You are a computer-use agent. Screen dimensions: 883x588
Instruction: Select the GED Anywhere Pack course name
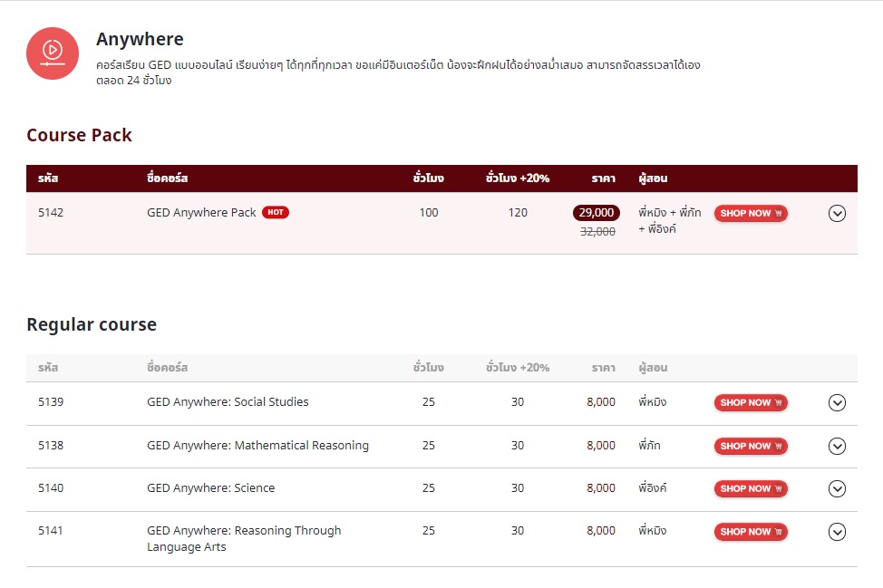point(201,213)
